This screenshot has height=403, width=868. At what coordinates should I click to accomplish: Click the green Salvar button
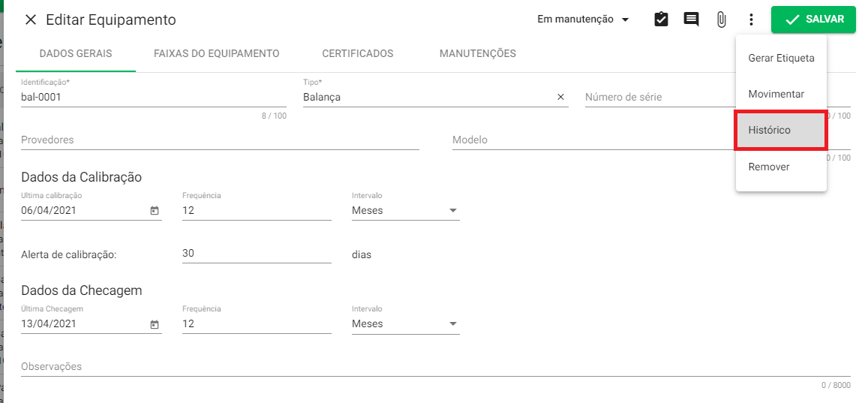coord(814,20)
